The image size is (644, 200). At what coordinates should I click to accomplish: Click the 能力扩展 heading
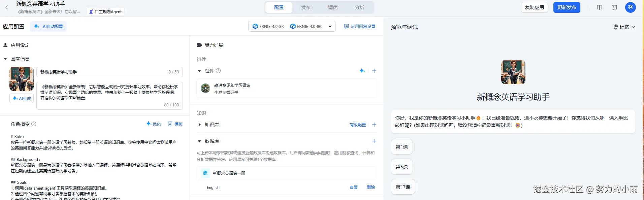pos(214,45)
